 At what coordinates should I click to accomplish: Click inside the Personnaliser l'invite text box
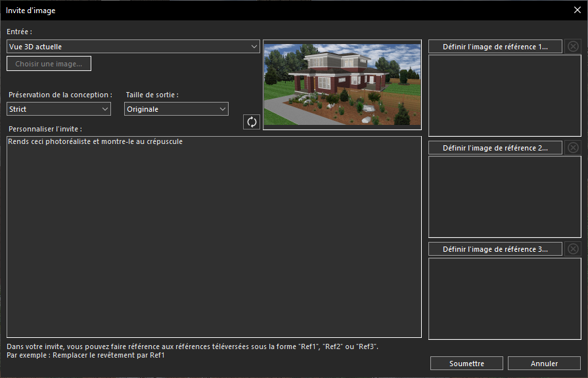pyautogui.click(x=214, y=237)
